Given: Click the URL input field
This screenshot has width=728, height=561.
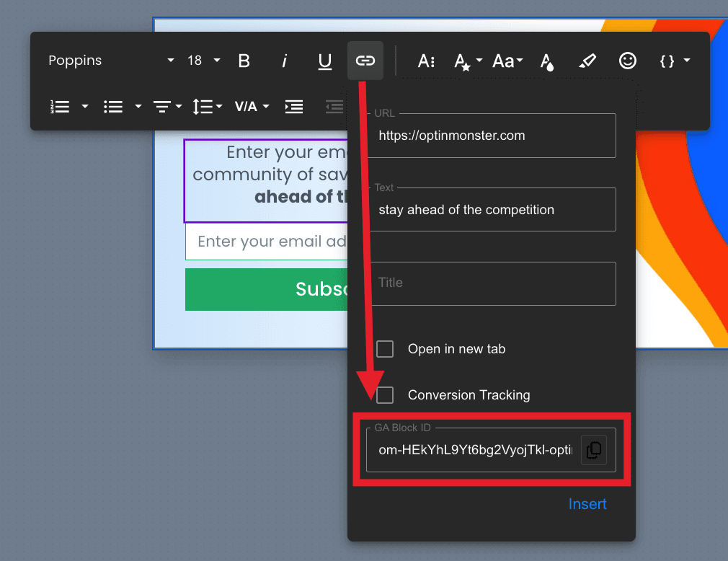Looking at the screenshot, I should (492, 136).
